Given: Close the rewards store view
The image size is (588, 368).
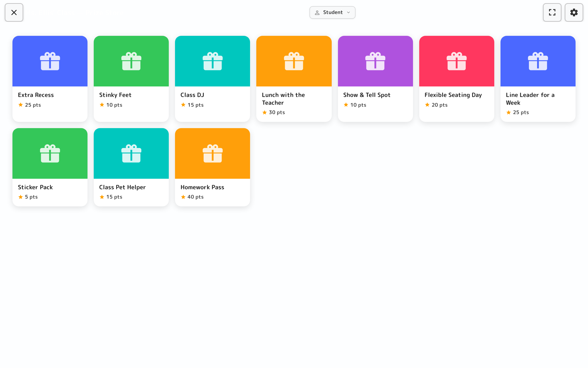Looking at the screenshot, I should 14,12.
